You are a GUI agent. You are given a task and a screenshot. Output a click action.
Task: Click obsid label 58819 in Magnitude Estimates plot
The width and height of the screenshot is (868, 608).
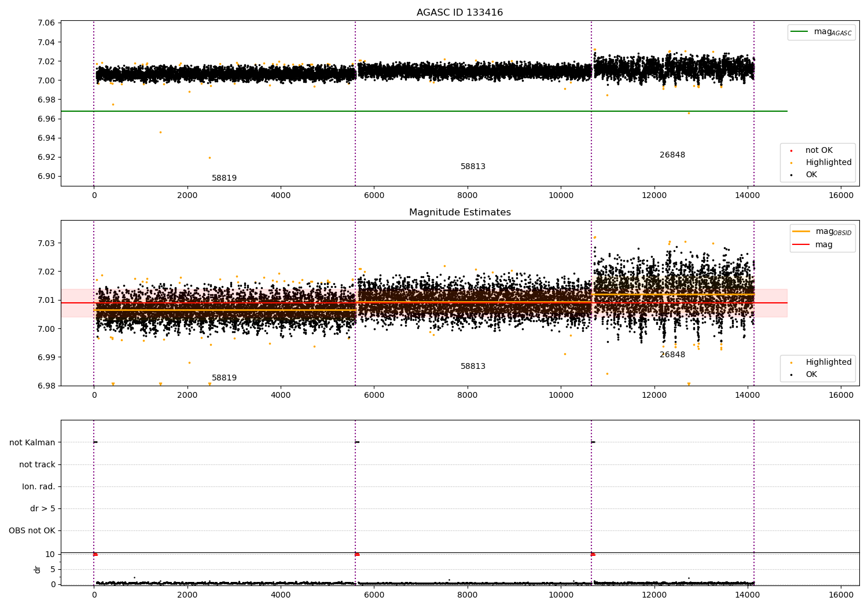point(224,378)
